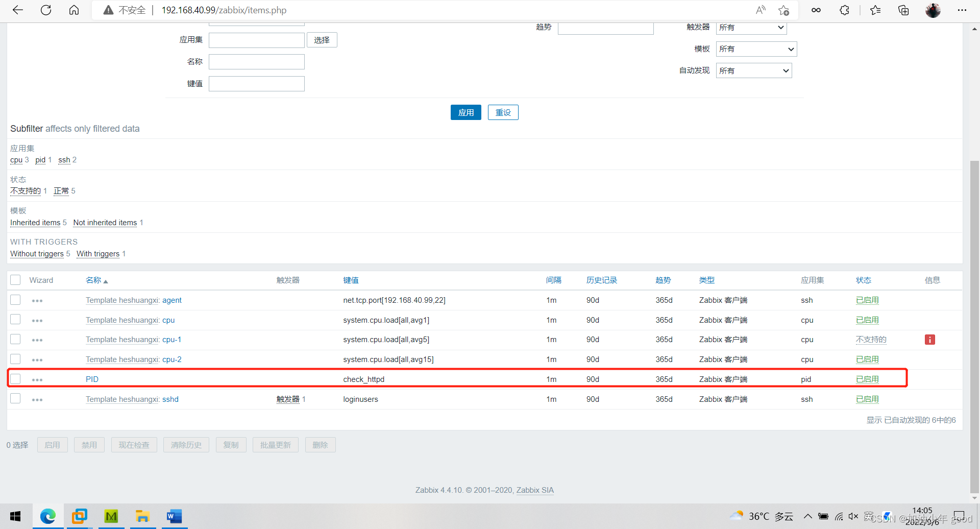Check the cpu-1 item checkbox
The width and height of the screenshot is (980, 529).
click(x=15, y=339)
